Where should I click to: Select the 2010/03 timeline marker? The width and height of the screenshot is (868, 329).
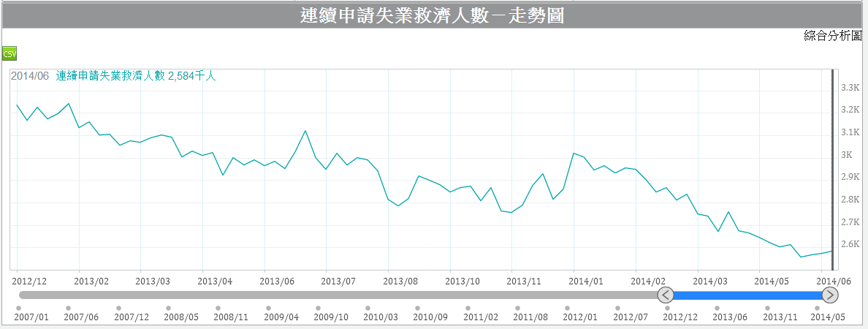point(368,308)
